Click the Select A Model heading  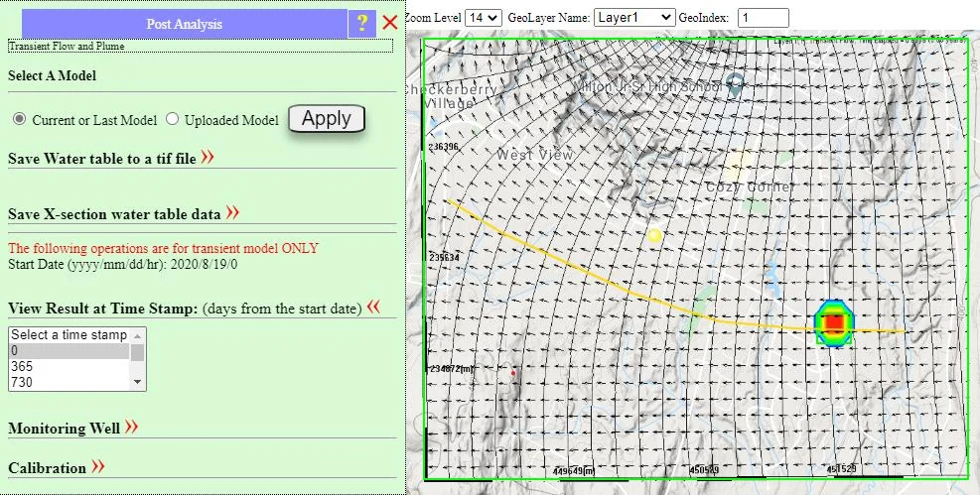click(x=53, y=75)
